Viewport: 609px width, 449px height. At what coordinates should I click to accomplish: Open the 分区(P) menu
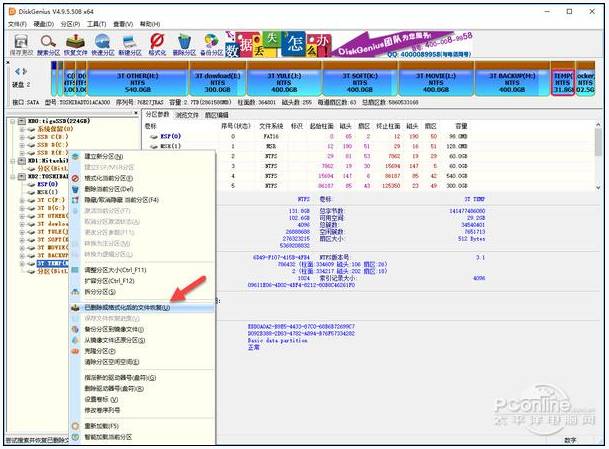pos(70,24)
